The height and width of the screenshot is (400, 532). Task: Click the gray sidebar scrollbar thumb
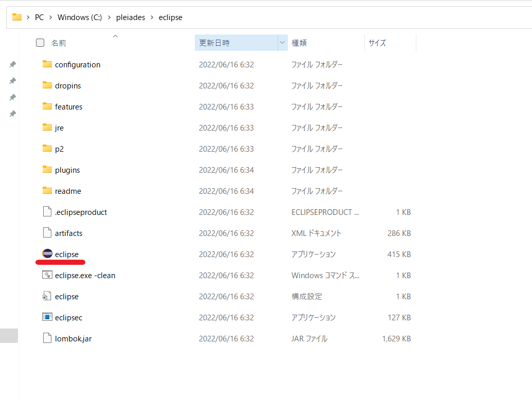pos(9,336)
